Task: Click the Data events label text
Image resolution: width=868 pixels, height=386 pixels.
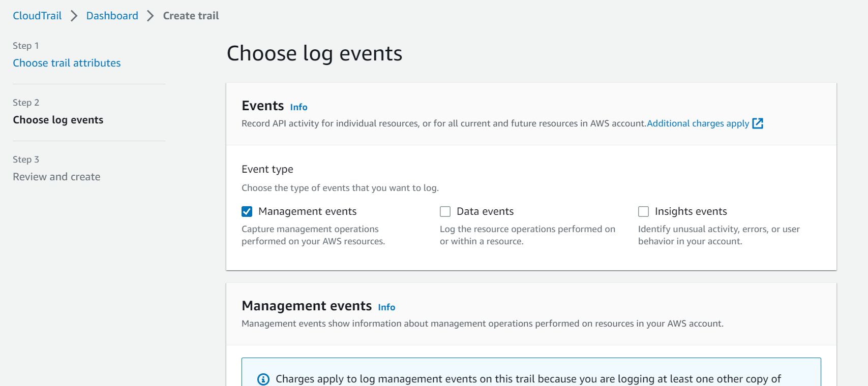Action: [485, 211]
